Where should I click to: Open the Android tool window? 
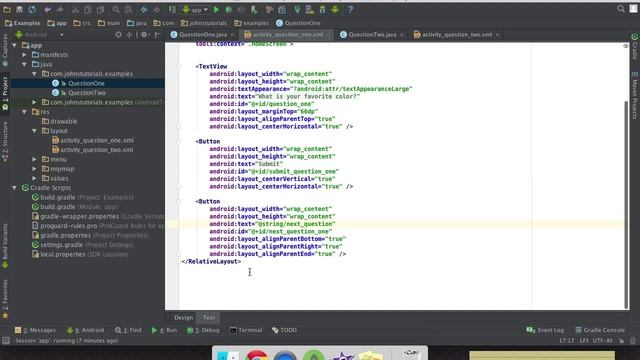(86, 330)
